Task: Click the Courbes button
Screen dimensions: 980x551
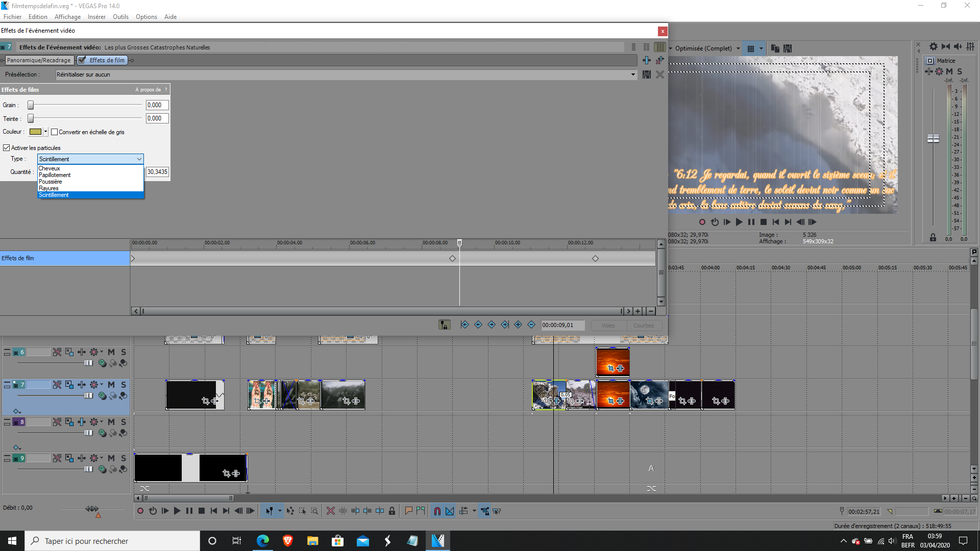Action: pyautogui.click(x=643, y=325)
